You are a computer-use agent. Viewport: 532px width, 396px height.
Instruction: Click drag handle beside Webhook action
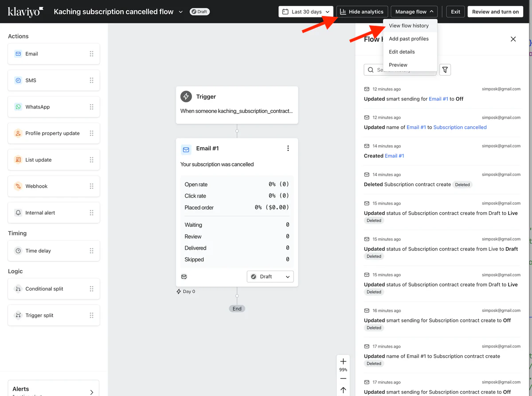(91, 186)
